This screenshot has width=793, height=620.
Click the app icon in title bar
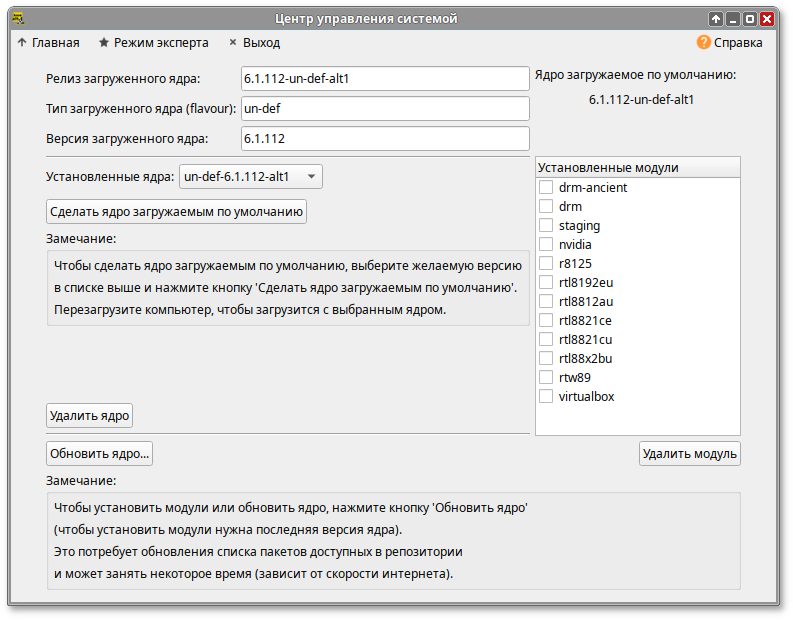[x=18, y=18]
